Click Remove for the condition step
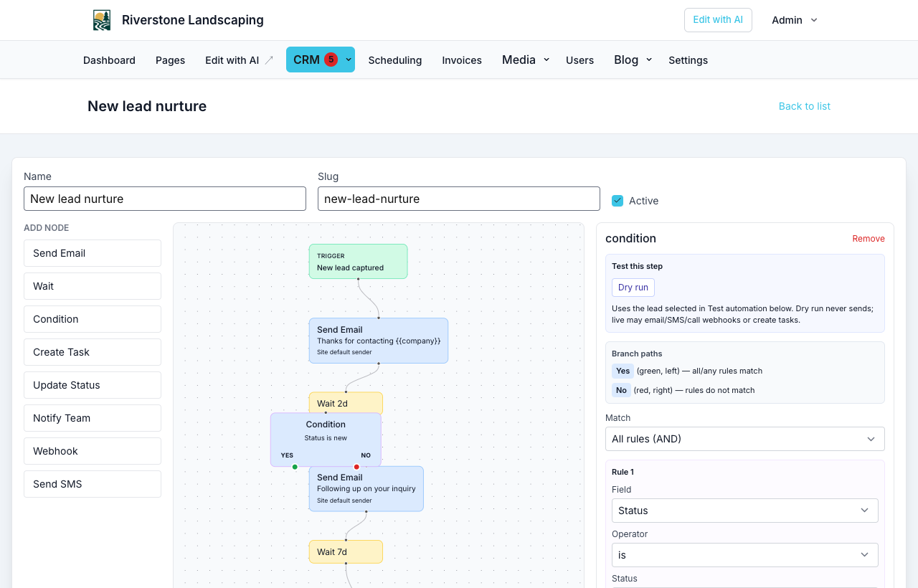Screen dimensions: 918x588 869,239
